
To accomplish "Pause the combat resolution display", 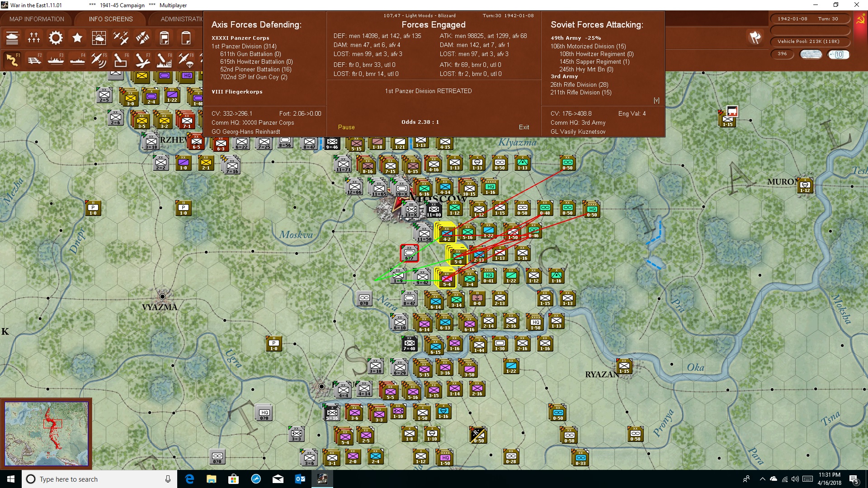I will (346, 127).
